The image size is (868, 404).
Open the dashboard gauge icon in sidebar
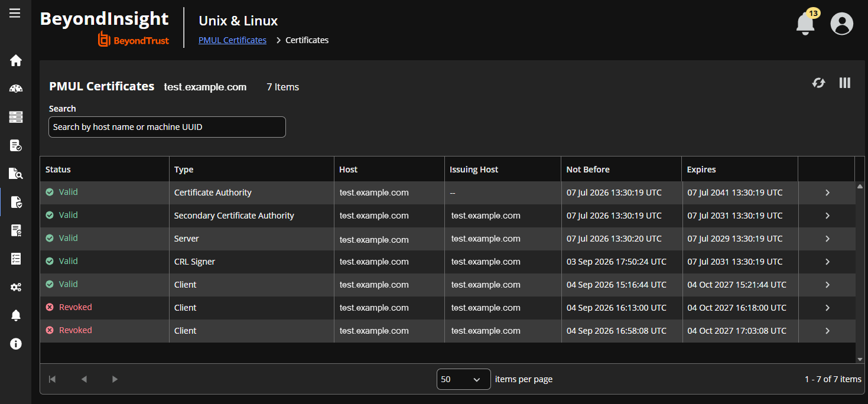click(16, 89)
